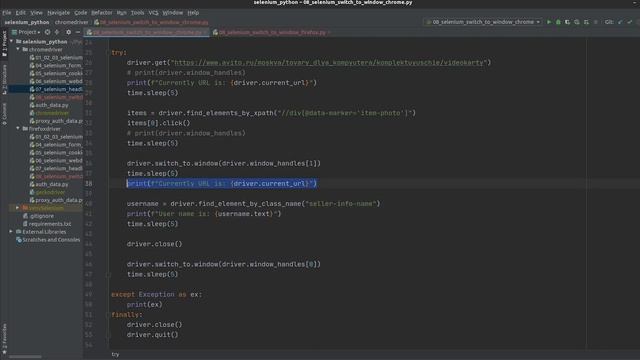Screen dimensions: 640x360
Task: Start debugging with the green bug icon
Action: (x=558, y=22)
